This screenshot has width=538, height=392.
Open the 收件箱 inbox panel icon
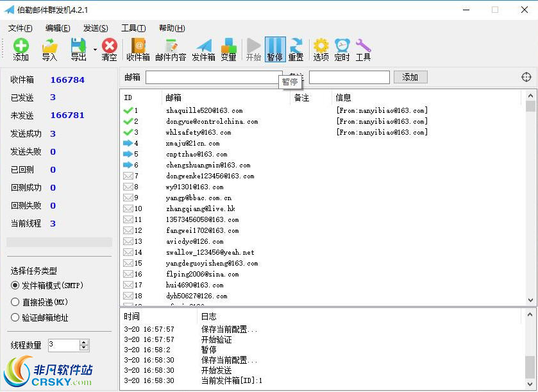click(x=138, y=48)
